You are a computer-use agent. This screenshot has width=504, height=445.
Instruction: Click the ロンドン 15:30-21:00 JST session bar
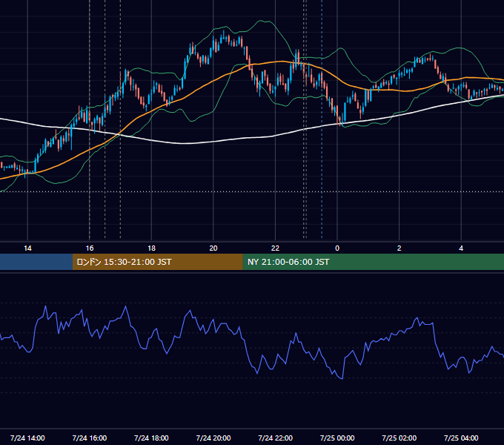tap(157, 262)
